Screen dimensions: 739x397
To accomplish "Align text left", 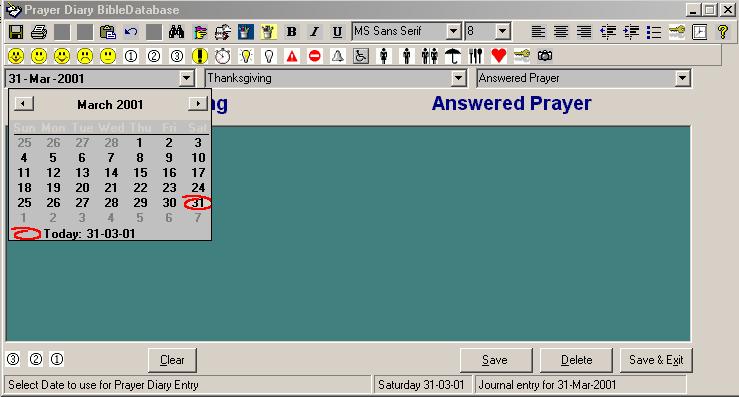I will click(538, 32).
